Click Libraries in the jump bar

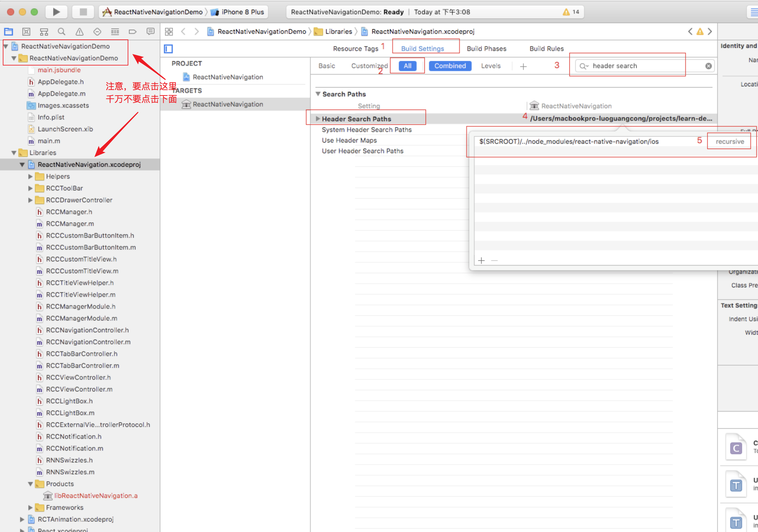[333, 31]
